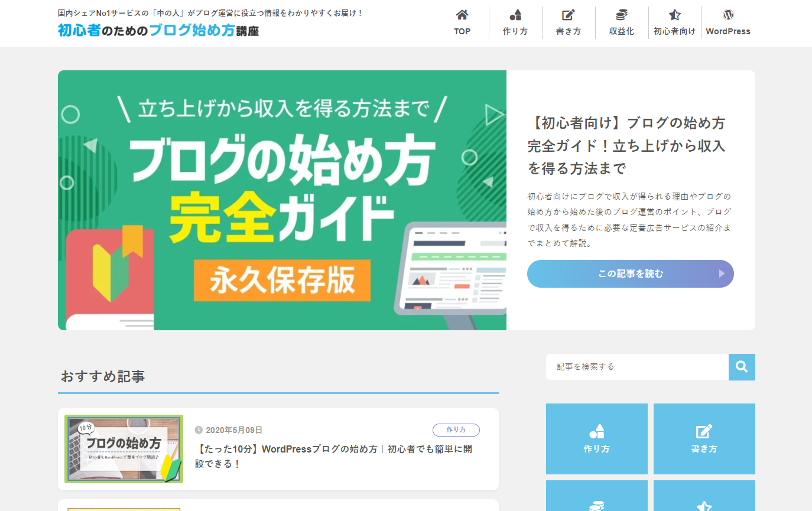Open the WordPress menu label
This screenshot has width=812, height=511.
pos(728,31)
